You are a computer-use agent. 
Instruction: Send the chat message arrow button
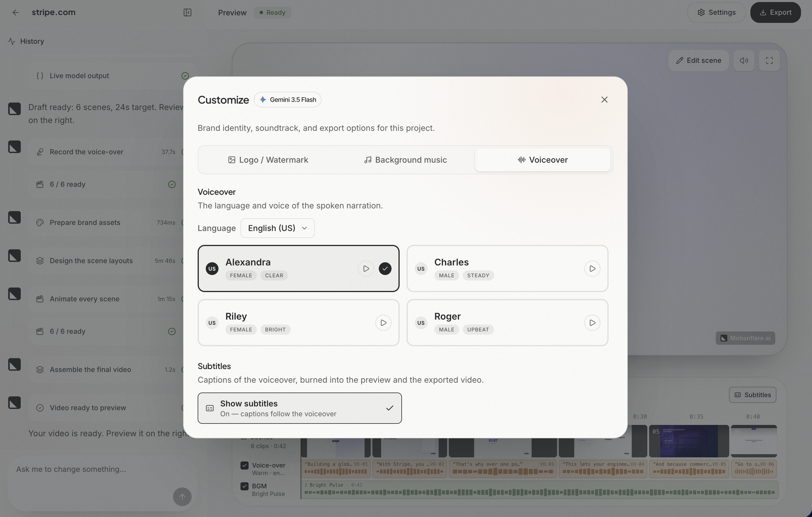[x=182, y=496]
